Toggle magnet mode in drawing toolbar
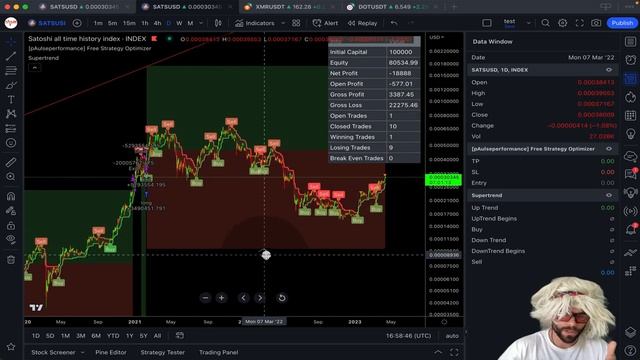Viewport: 640px width, 360px height. pos(11,196)
